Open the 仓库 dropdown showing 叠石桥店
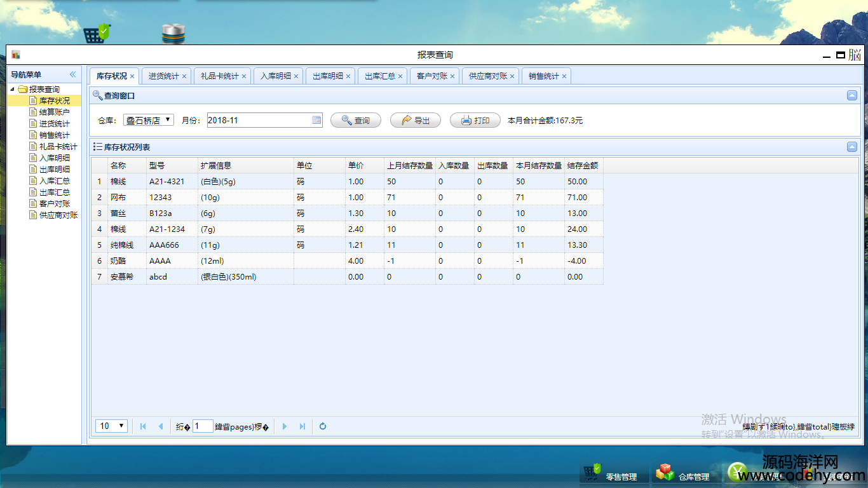This screenshot has height=488, width=868. click(x=149, y=120)
